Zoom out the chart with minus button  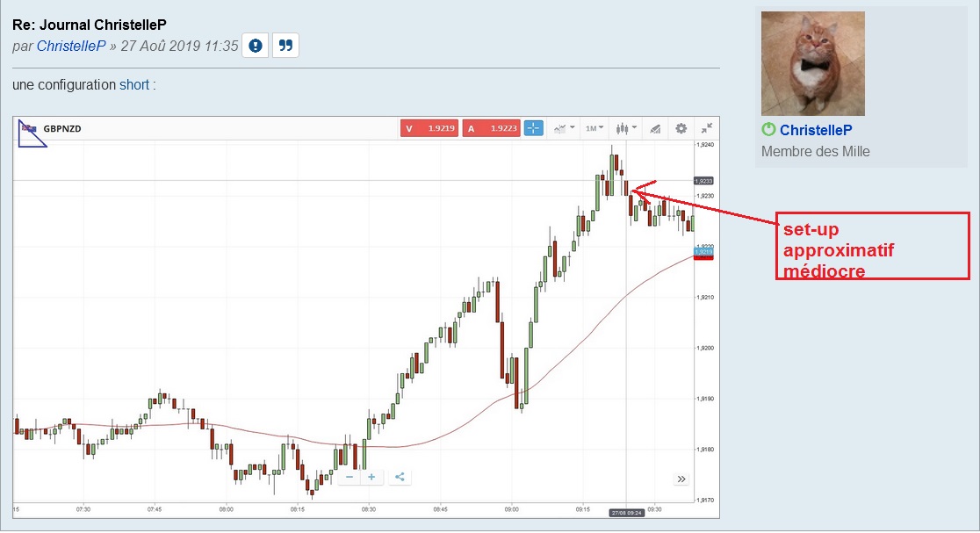click(349, 477)
